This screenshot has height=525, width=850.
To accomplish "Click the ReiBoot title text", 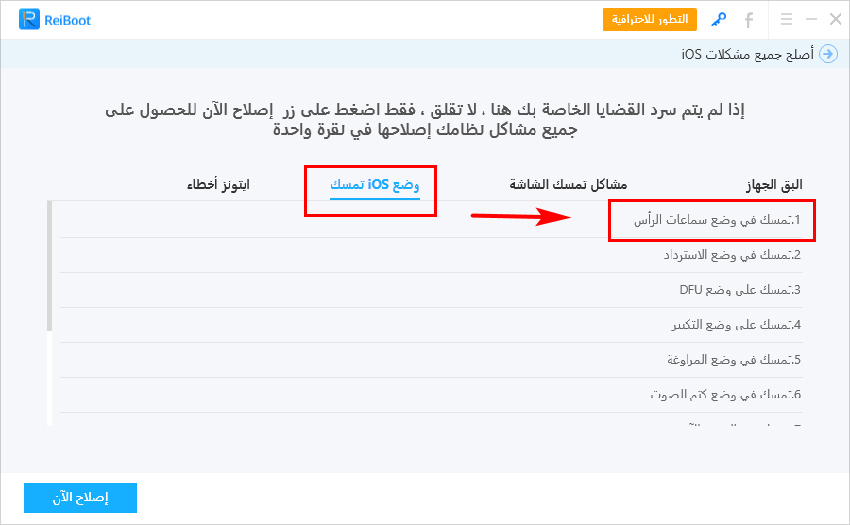I will 67,21.
